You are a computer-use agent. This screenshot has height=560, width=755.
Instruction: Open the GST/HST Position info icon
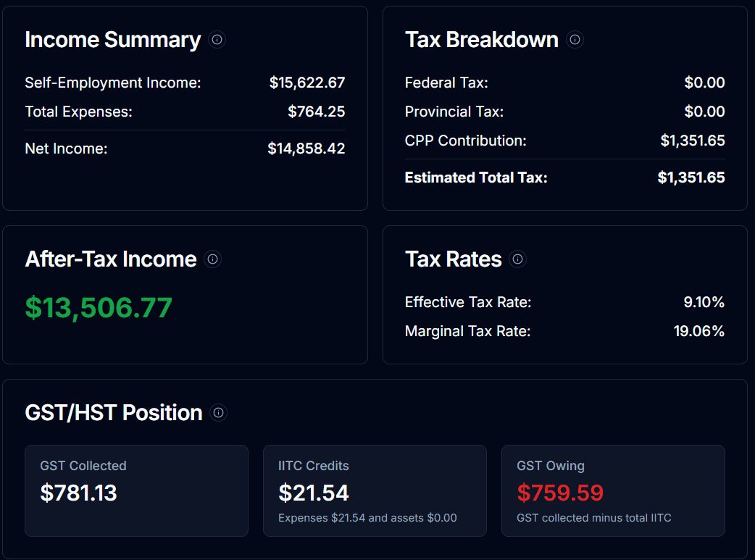(219, 412)
